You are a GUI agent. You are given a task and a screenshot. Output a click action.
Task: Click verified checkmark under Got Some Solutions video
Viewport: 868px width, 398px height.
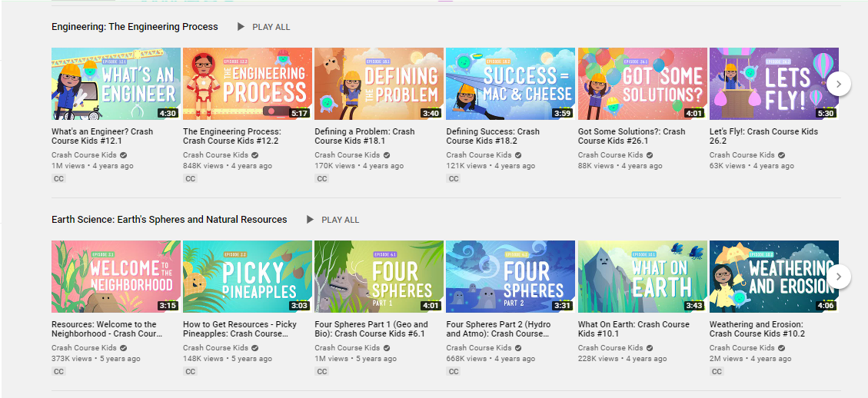pos(650,155)
